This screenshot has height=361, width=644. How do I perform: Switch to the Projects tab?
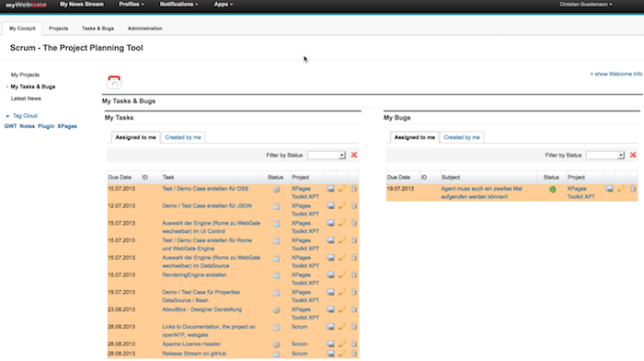58,29
